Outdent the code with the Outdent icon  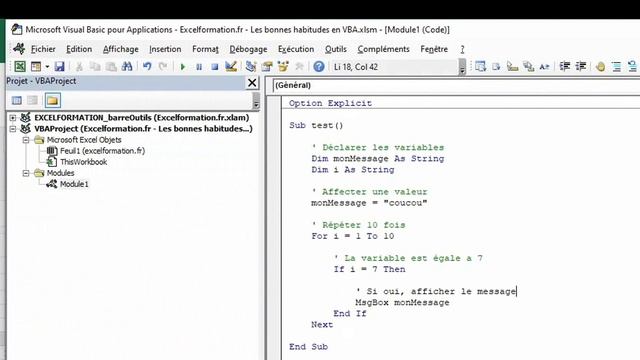click(x=580, y=67)
